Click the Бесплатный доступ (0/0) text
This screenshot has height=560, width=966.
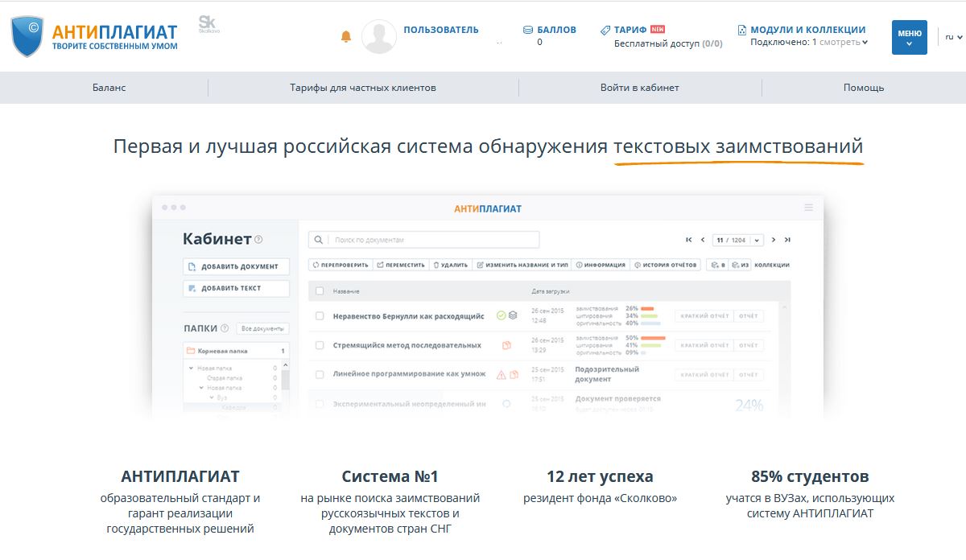tap(668, 43)
